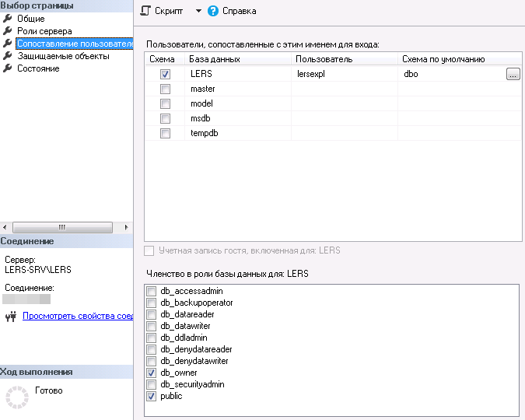The image size is (525, 420).
Task: Toggle the db_owner role checkbox
Action: coord(151,373)
